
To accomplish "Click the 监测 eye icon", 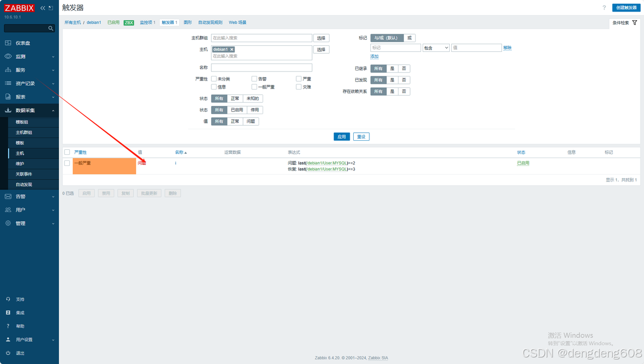I will click(x=8, y=56).
